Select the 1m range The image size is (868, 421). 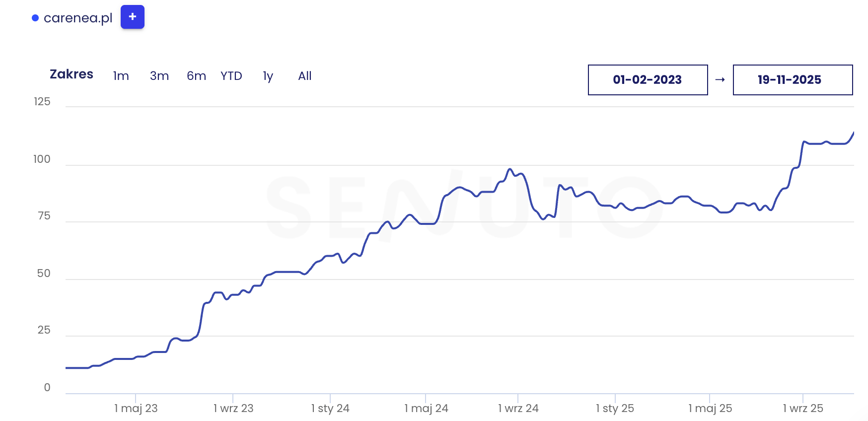(121, 76)
